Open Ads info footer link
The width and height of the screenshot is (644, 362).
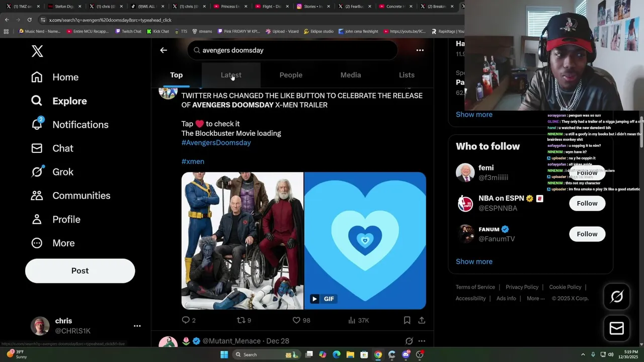(x=506, y=298)
